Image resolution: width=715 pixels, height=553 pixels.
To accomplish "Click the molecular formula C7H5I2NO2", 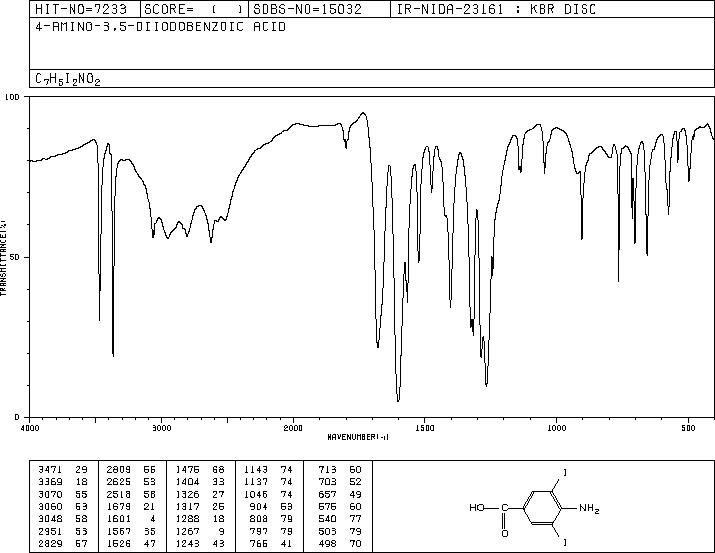I will click(67, 79).
